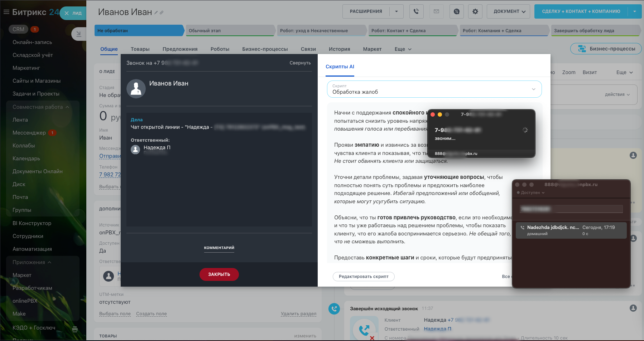Viewport: 644px width, 341px height.
Task: Go to Задачи и Проекты
Action: coord(36,94)
